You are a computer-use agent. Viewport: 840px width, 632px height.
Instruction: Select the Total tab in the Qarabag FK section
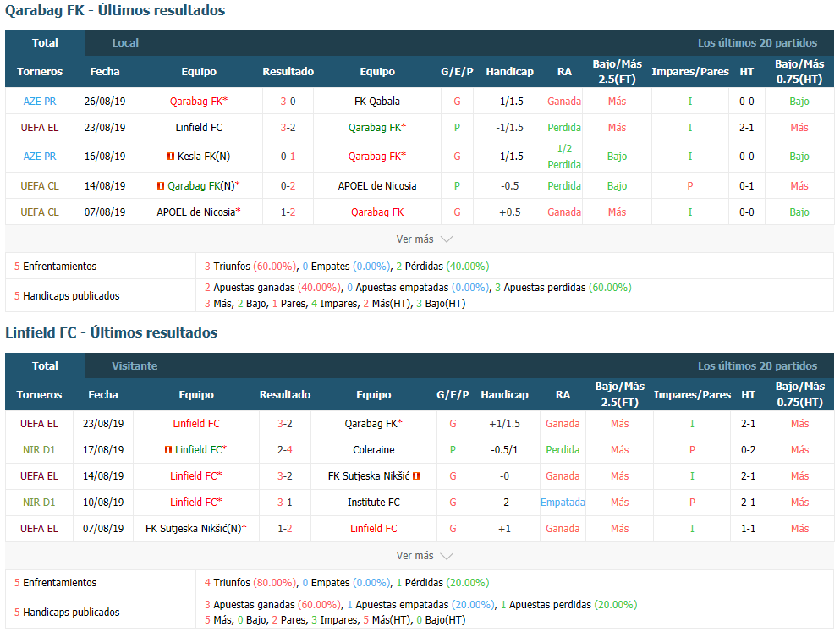pyautogui.click(x=45, y=43)
